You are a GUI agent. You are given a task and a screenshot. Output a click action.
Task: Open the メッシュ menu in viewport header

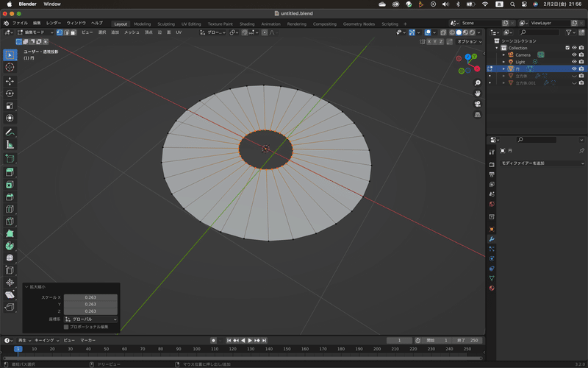(x=132, y=32)
